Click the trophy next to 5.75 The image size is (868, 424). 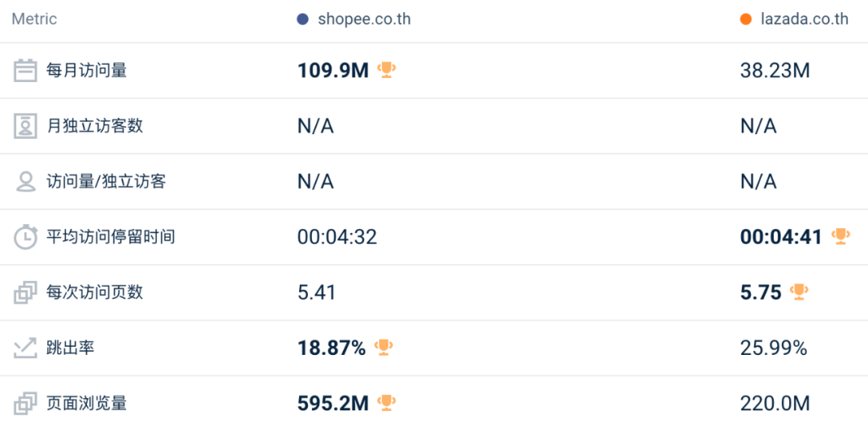coord(800,291)
